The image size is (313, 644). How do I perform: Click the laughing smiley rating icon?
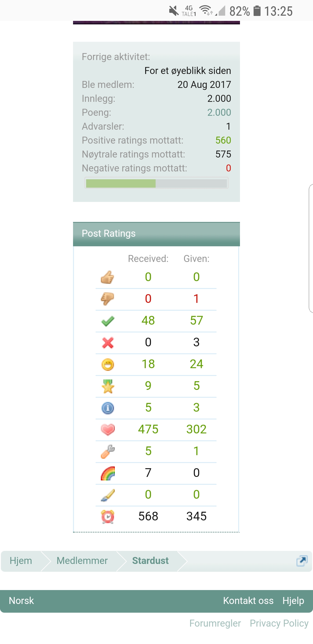click(x=108, y=364)
